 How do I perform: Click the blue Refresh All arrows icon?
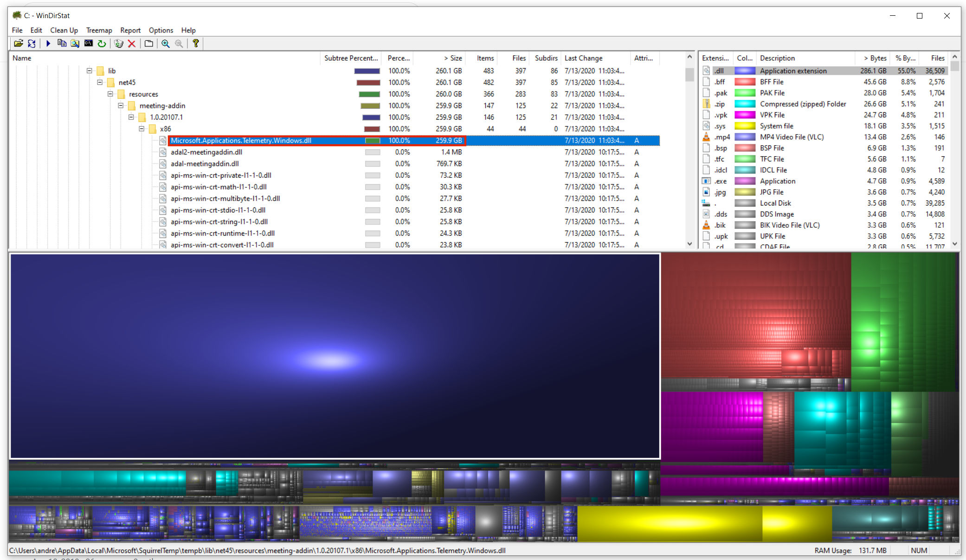32,44
